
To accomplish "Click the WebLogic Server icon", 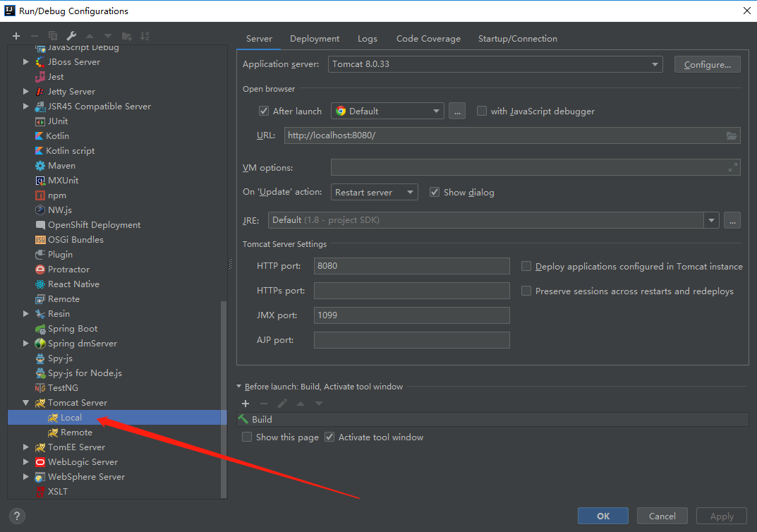I will point(40,462).
